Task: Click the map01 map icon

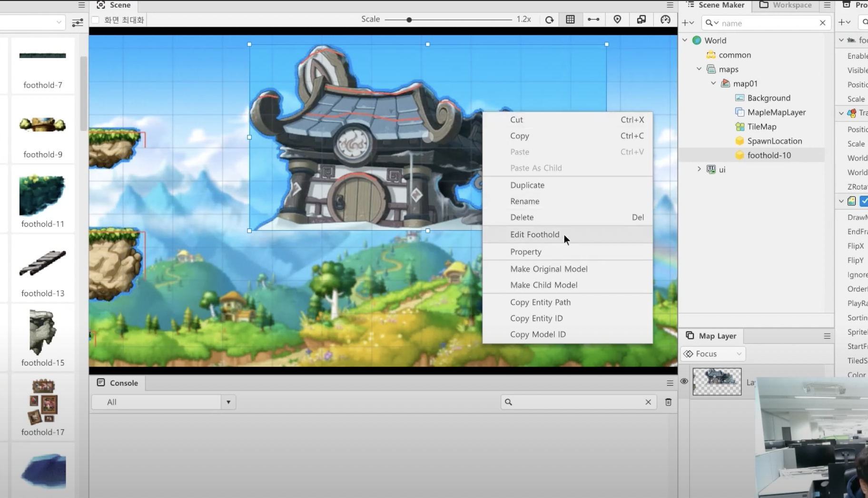Action: pos(725,84)
